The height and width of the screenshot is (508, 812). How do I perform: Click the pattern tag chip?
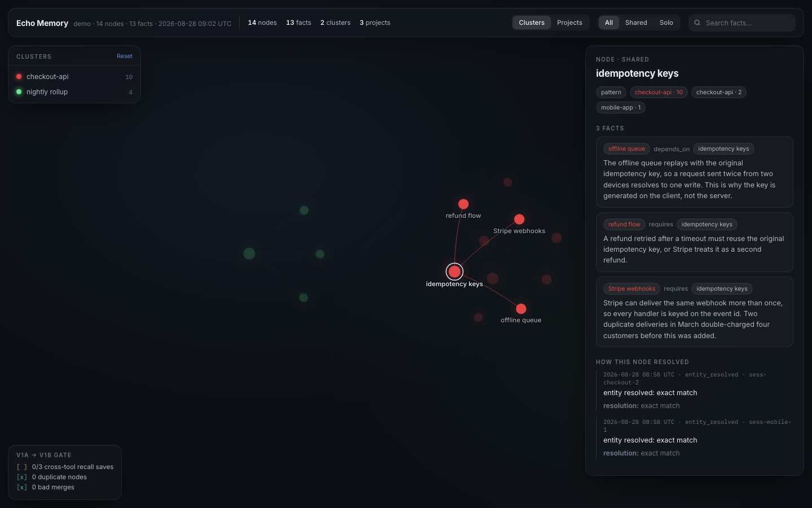[611, 92]
